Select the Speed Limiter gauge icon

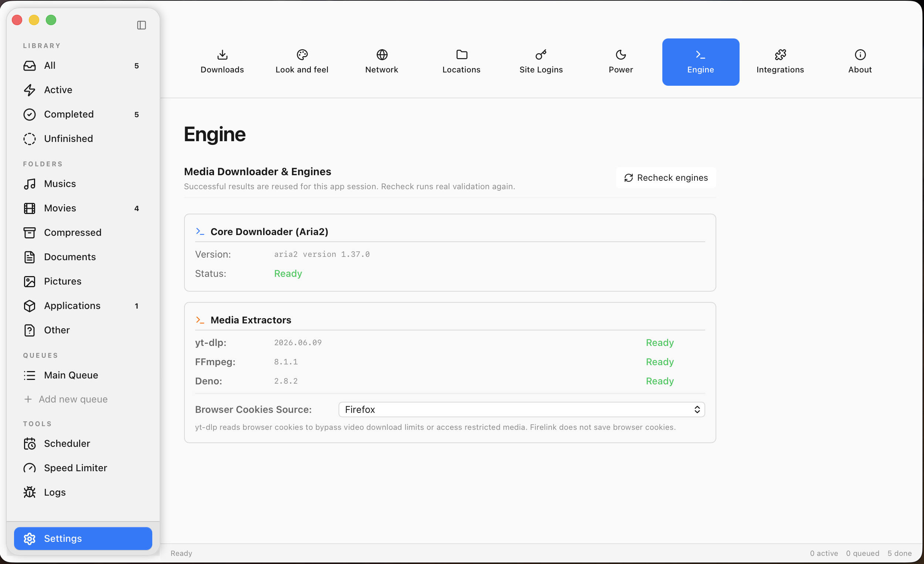click(x=30, y=468)
